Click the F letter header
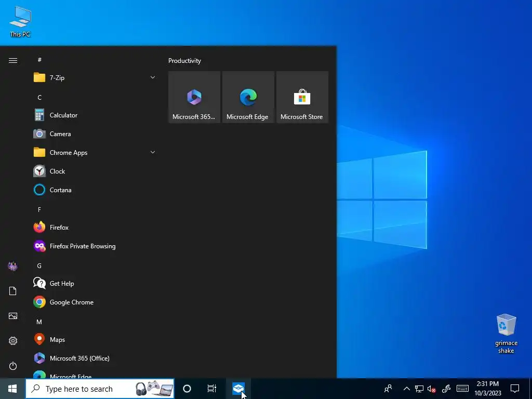 [39, 210]
